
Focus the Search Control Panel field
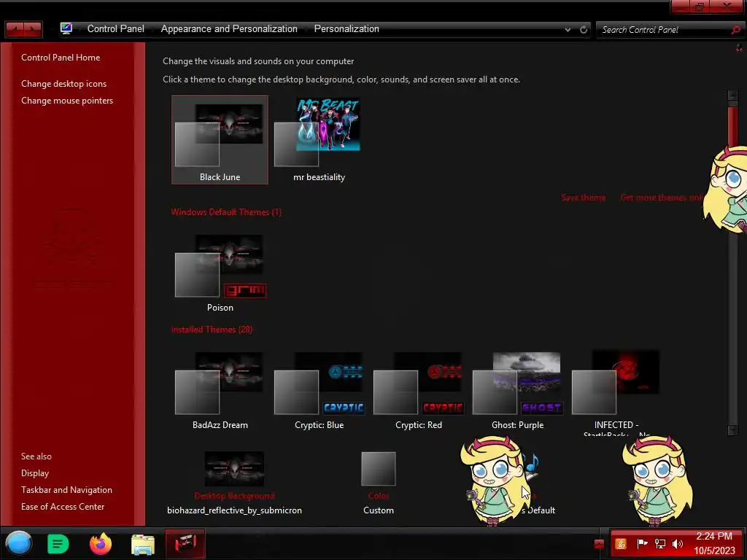[x=663, y=29]
